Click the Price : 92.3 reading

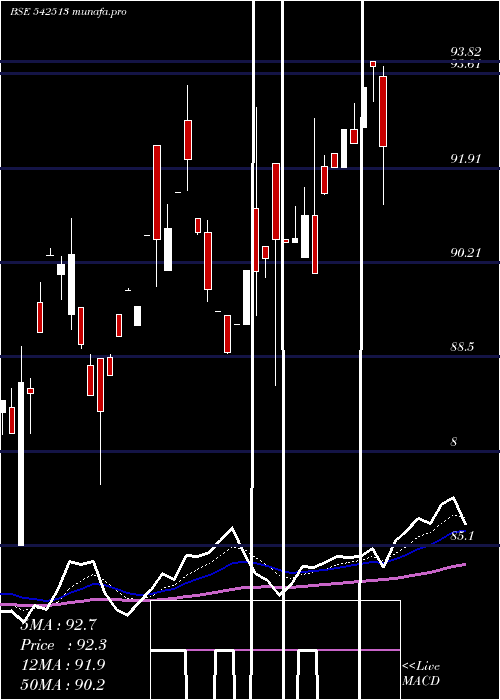click(x=63, y=645)
